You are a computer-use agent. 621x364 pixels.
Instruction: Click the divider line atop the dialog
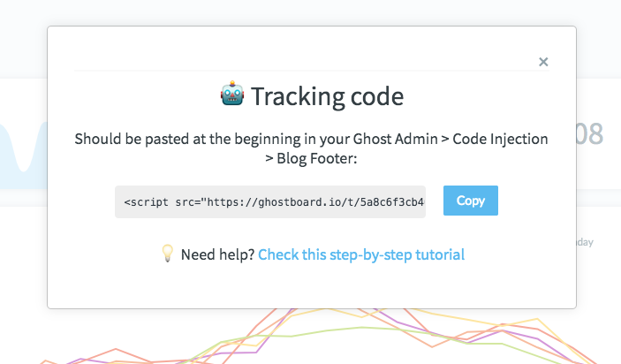point(311,71)
